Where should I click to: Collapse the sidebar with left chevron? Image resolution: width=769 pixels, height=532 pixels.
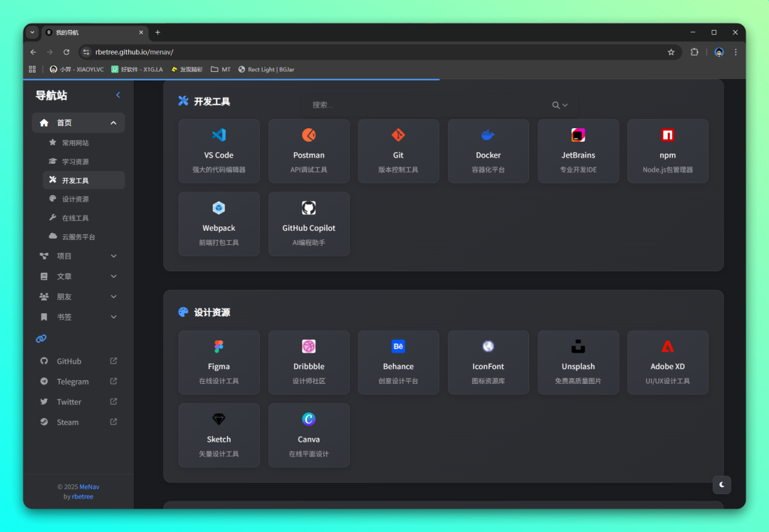tap(118, 95)
